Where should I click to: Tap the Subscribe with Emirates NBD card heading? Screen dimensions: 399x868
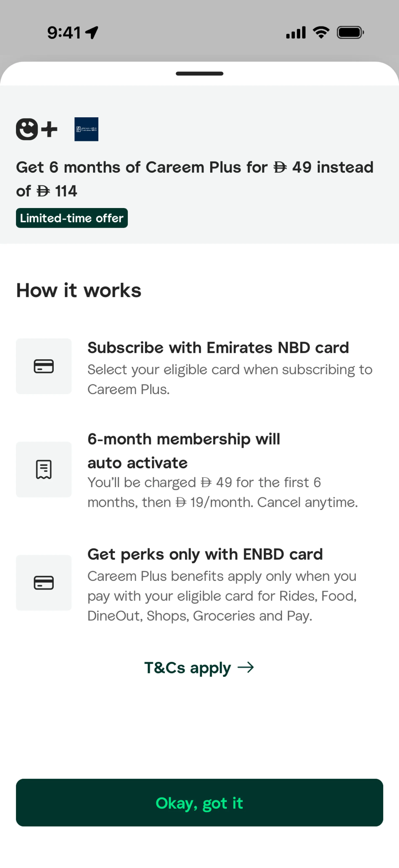point(218,347)
